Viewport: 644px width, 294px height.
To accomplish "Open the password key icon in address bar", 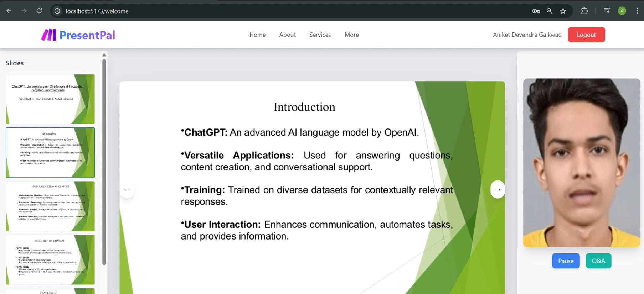I will coord(536,11).
